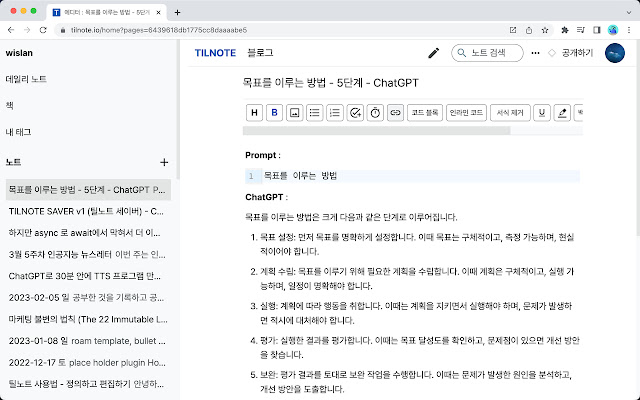Viewport: 640px width, 400px height.
Task: Click list item 1 목표 설정 text
Action: [x=417, y=244]
